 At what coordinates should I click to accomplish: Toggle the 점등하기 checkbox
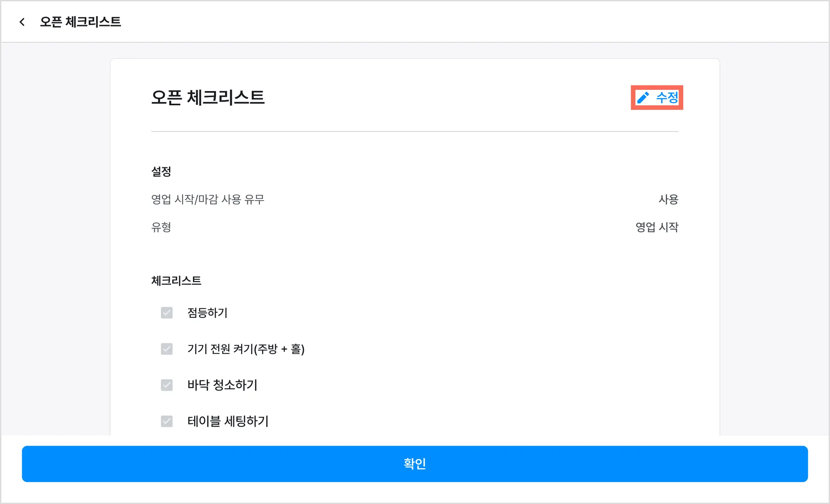click(x=167, y=313)
